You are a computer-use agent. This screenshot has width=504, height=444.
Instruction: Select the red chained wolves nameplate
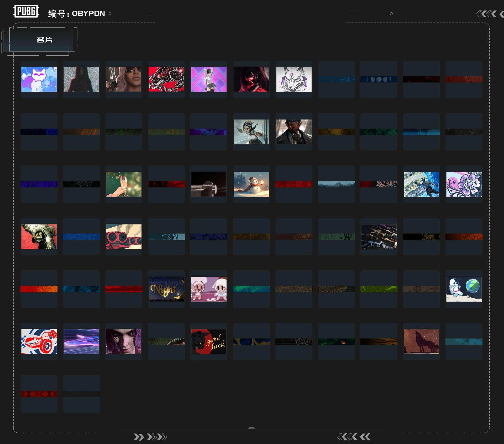(x=166, y=79)
